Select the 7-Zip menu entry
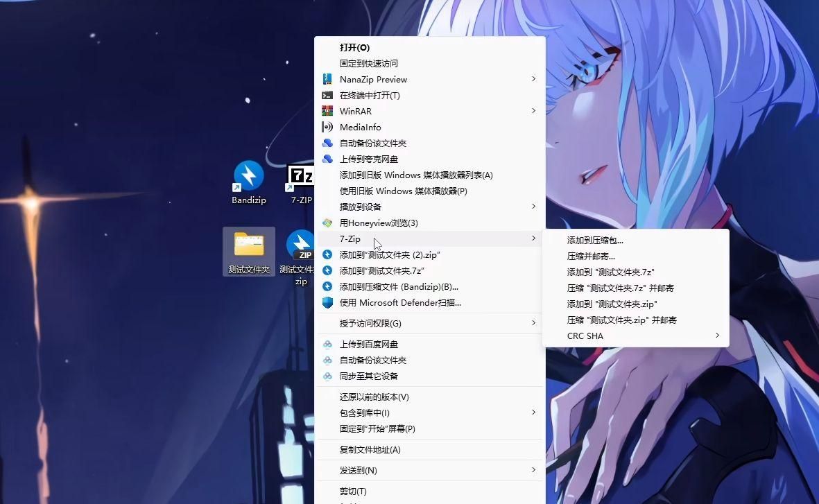This screenshot has width=819, height=504. tap(430, 238)
